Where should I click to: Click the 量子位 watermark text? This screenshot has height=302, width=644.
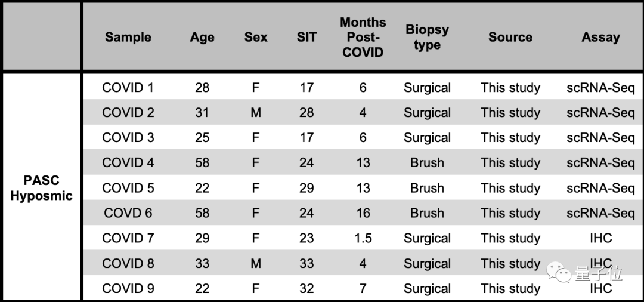(599, 274)
